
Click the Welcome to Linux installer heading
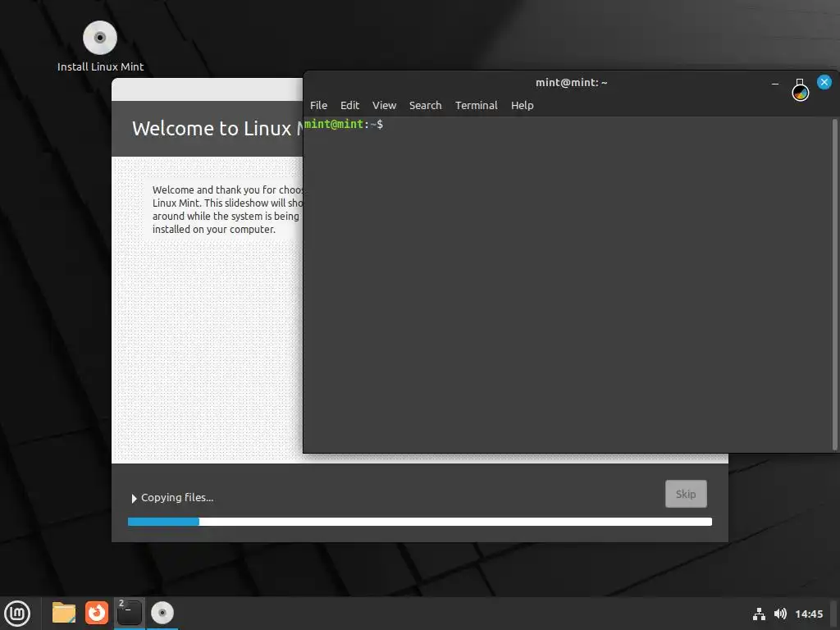click(x=217, y=129)
